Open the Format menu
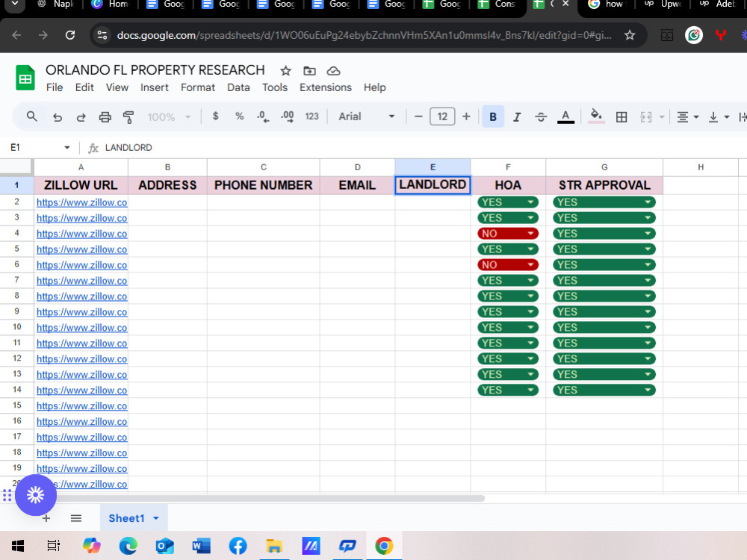This screenshot has width=747, height=560. [x=198, y=87]
